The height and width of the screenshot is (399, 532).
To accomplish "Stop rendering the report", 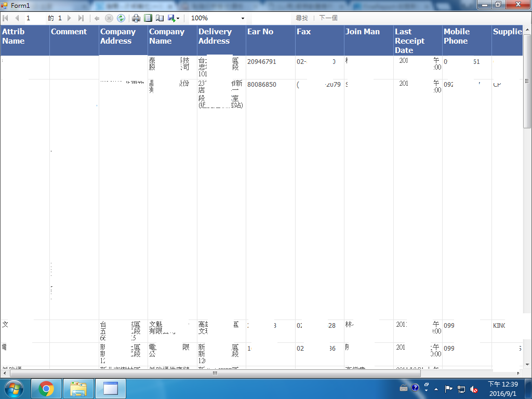I will tap(109, 18).
